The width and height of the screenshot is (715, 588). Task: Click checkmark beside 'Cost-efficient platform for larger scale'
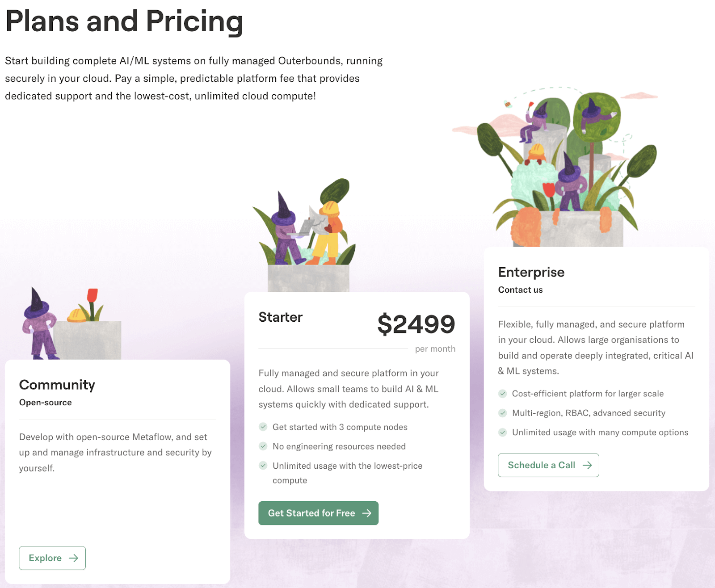(503, 394)
